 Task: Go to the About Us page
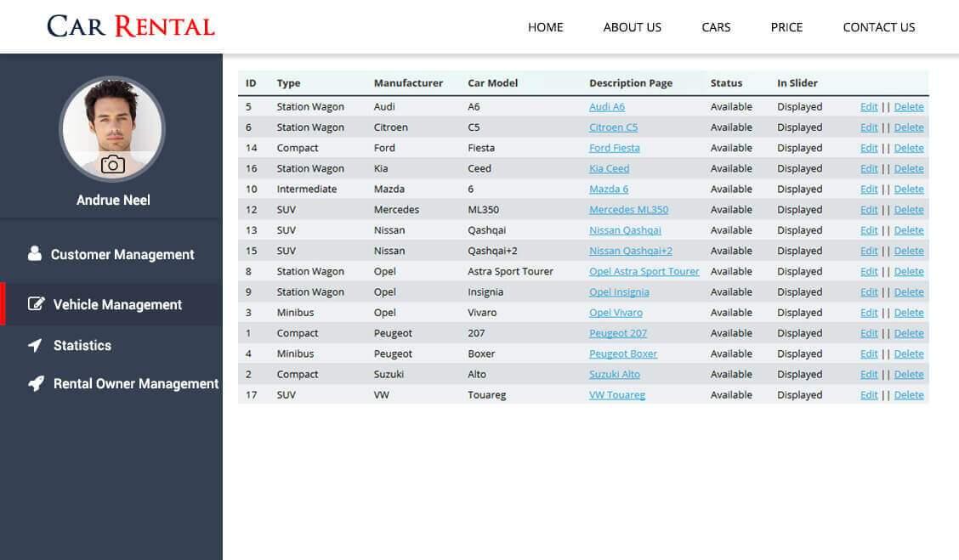632,27
